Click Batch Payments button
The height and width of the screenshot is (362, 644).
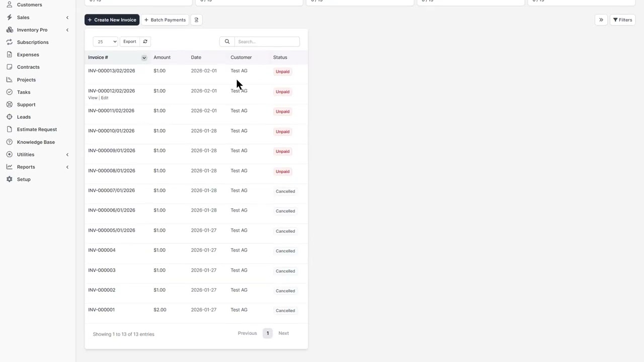click(x=165, y=20)
